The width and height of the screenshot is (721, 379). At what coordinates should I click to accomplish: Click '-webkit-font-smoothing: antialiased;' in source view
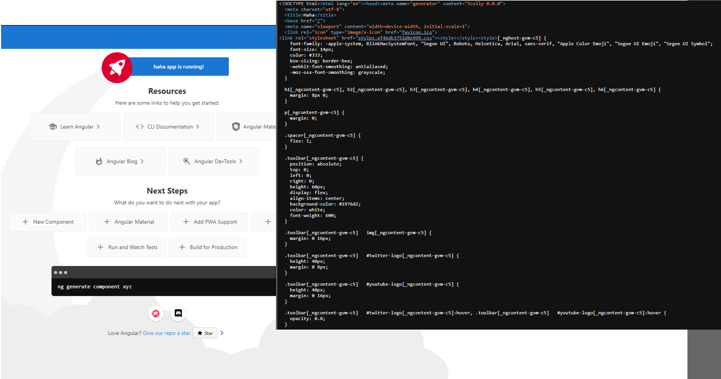(x=338, y=67)
